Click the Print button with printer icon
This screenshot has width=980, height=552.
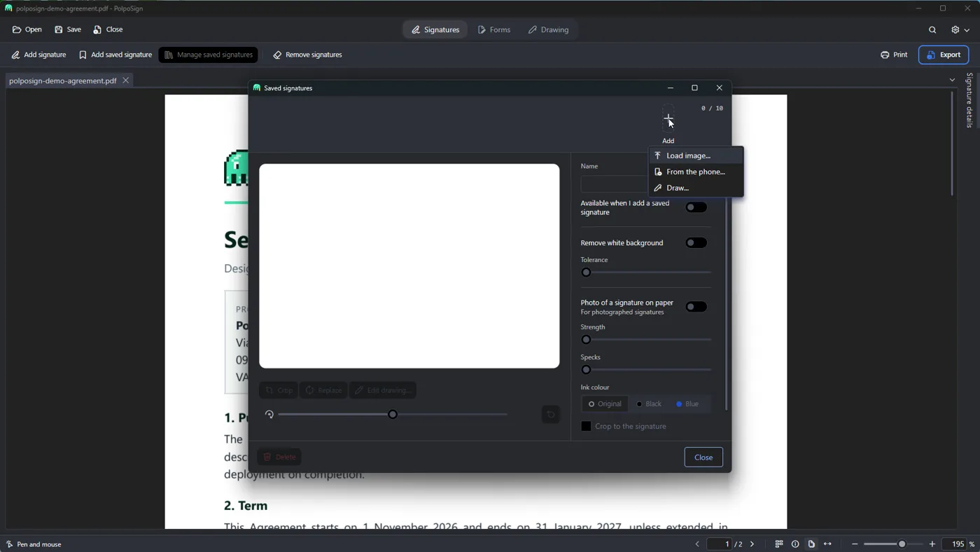tap(894, 55)
